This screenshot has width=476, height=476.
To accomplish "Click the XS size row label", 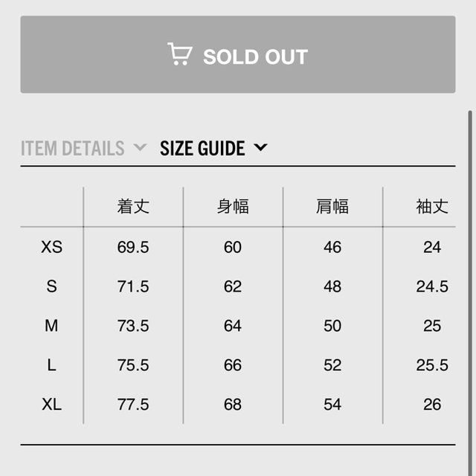I will pos(51,247).
